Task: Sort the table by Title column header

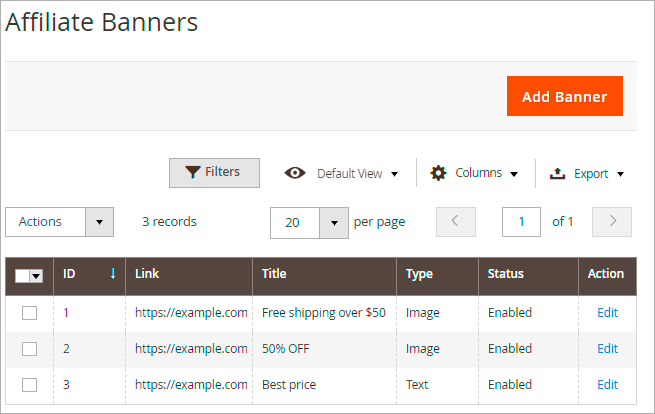Action: [274, 273]
